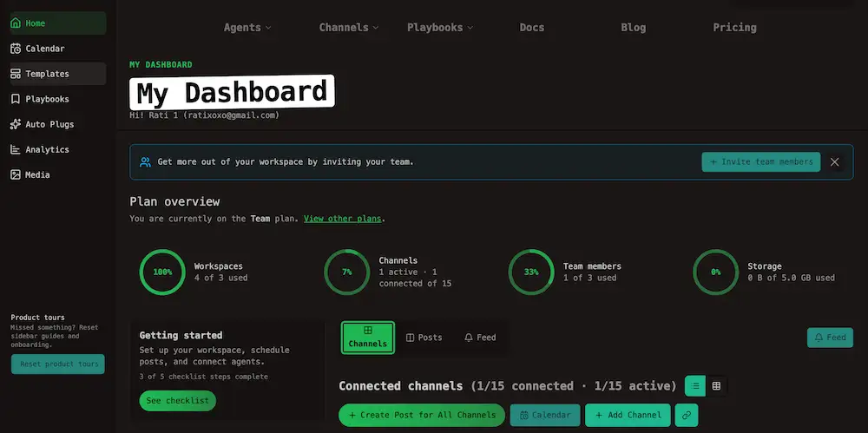Dismiss the invite team banner
The height and width of the screenshot is (433, 868).
835,162
